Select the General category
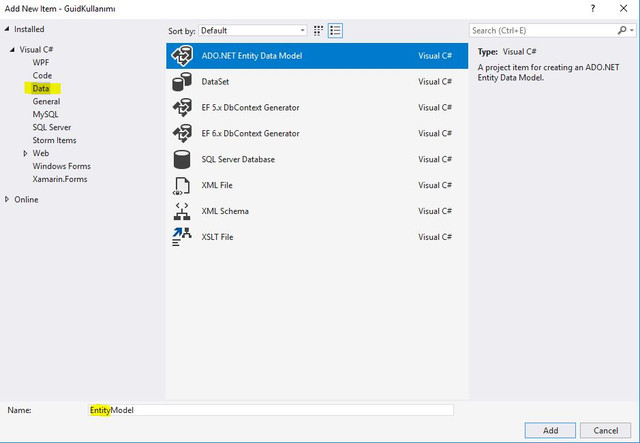The image size is (640, 443). click(x=46, y=101)
